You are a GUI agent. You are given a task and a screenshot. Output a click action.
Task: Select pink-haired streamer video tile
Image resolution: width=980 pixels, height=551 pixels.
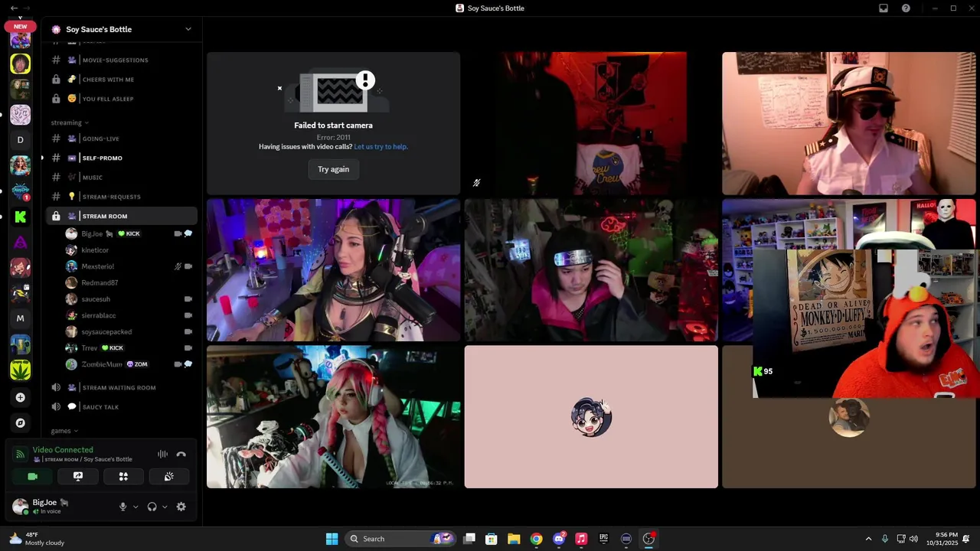tap(333, 416)
